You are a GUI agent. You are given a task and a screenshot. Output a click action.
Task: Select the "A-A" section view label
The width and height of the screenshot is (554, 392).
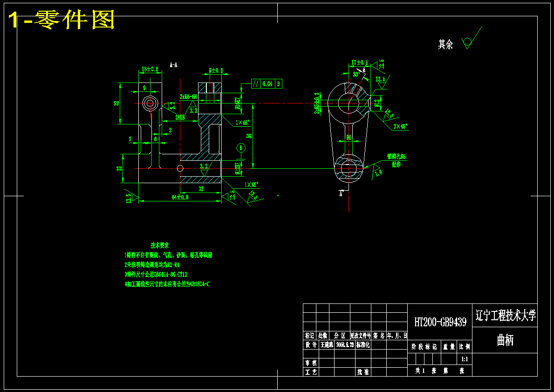click(x=173, y=65)
